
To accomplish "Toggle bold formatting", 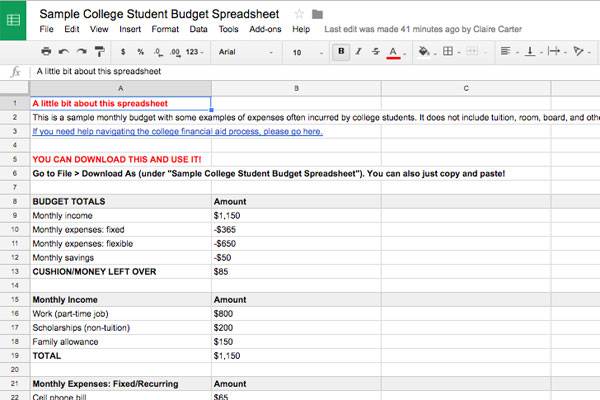I will (x=341, y=51).
